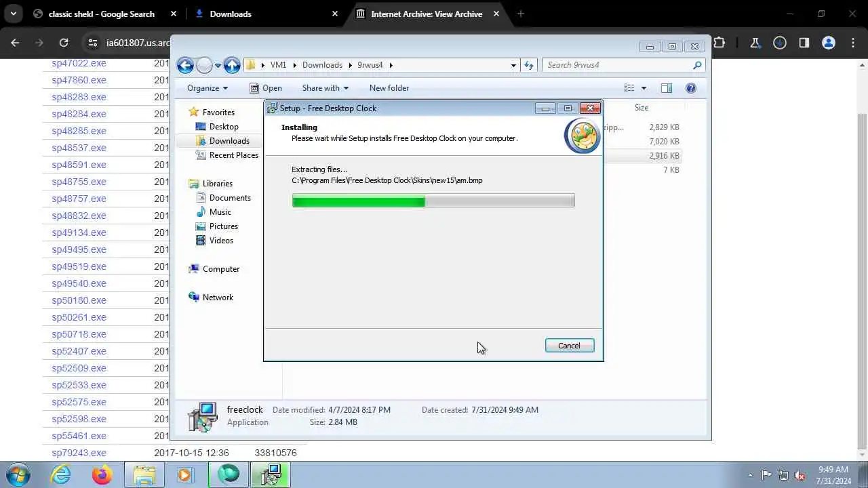Open Chrome profile avatar

pos(828,43)
